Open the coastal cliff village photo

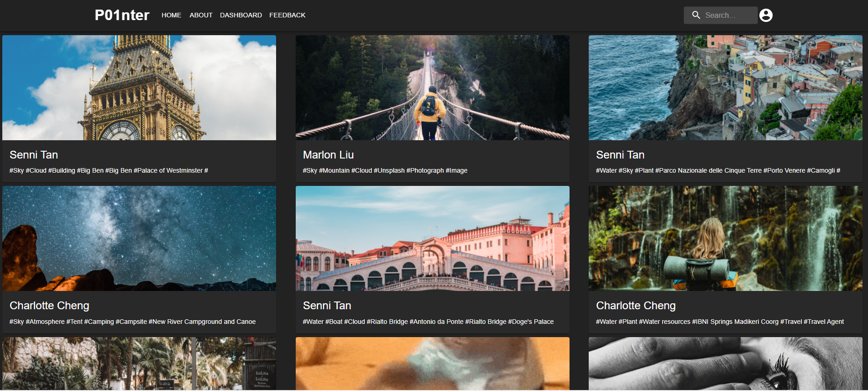pyautogui.click(x=726, y=88)
